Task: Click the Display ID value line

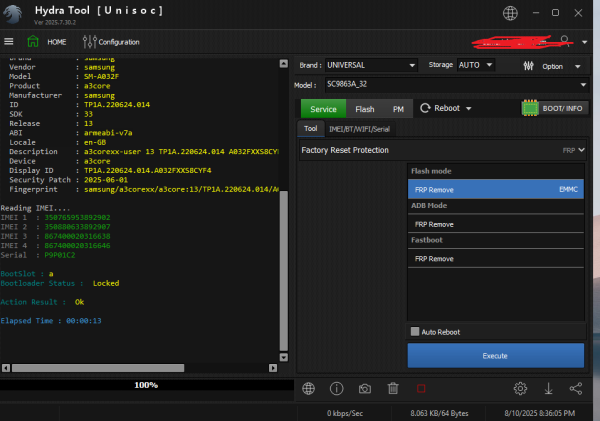Action: pos(148,170)
